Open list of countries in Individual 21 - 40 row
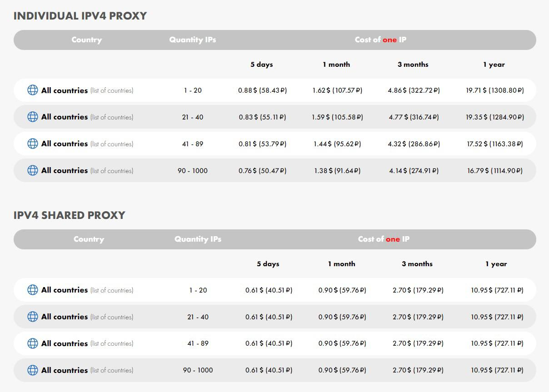549x392 pixels. pos(112,117)
